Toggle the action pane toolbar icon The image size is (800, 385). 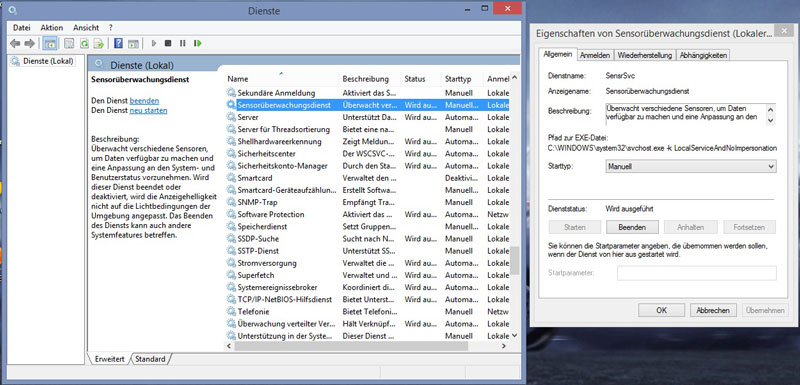(133, 43)
